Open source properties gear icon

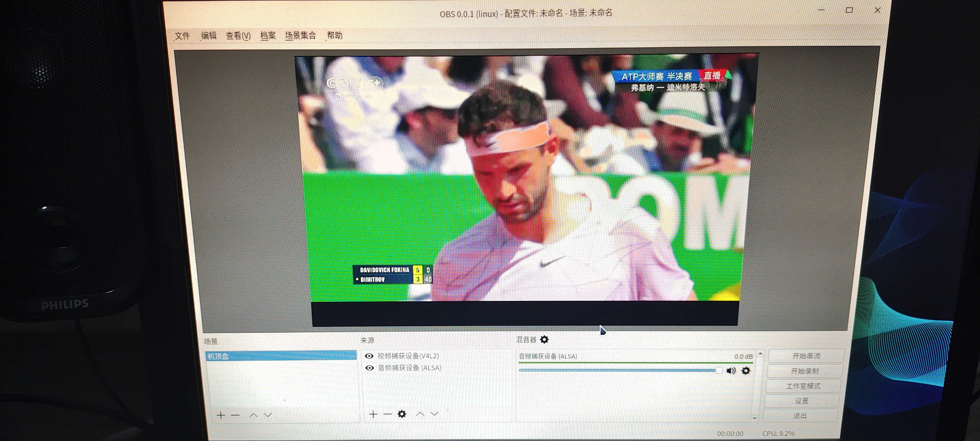point(402,414)
